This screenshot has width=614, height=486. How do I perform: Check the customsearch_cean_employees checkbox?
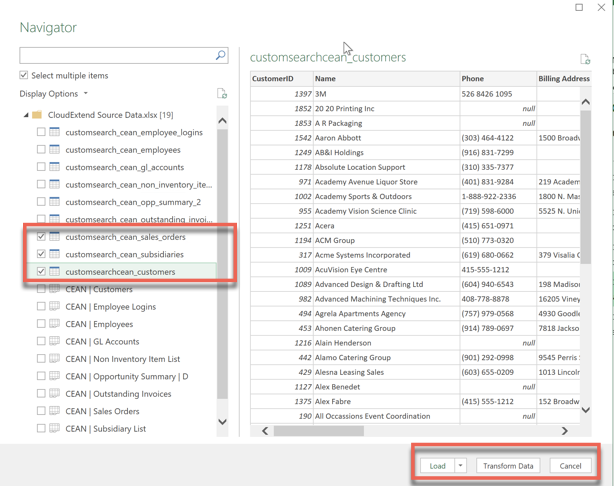[41, 149]
